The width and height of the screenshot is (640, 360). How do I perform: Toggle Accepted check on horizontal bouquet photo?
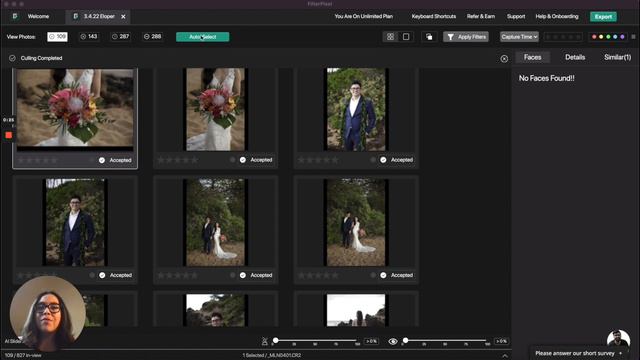click(102, 160)
